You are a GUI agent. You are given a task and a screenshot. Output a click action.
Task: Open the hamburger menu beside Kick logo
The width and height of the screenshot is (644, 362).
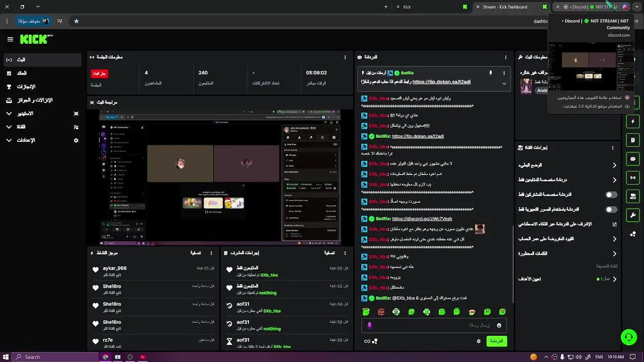pos(10,39)
